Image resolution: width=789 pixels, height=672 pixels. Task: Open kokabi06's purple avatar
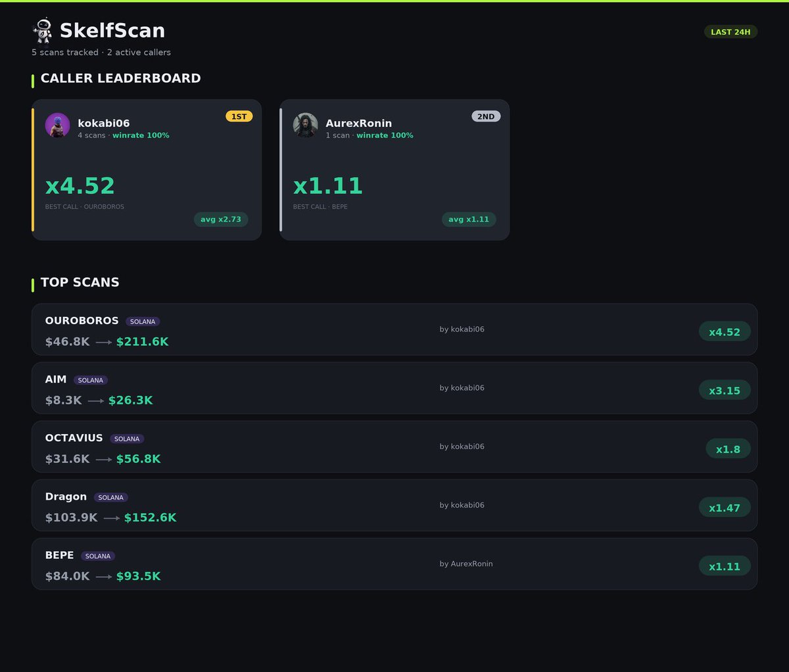click(57, 125)
